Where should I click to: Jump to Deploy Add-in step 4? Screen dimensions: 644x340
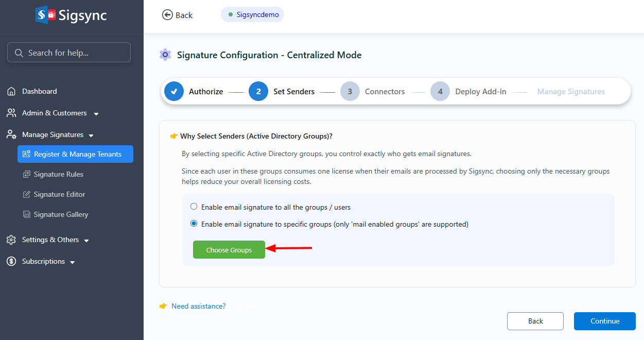tap(440, 92)
